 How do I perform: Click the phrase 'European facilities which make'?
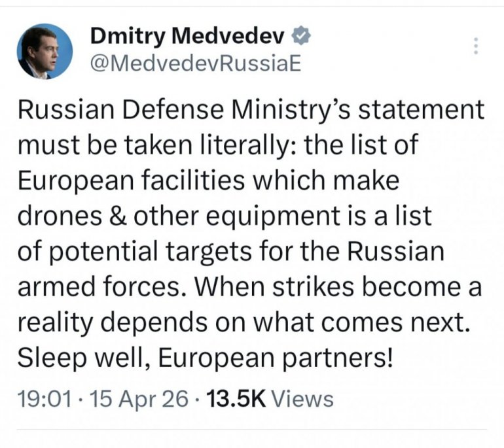point(208,181)
